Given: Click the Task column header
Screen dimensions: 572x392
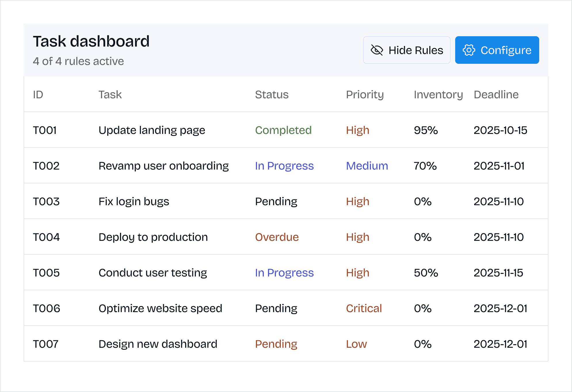Looking at the screenshot, I should click(110, 95).
